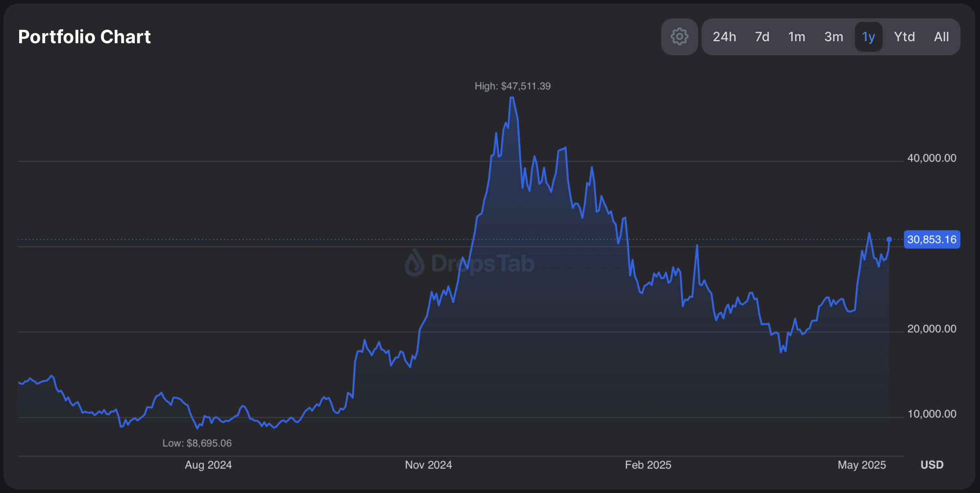Screen dimensions: 980x493
Task: Choose the 1m range option
Action: click(796, 37)
